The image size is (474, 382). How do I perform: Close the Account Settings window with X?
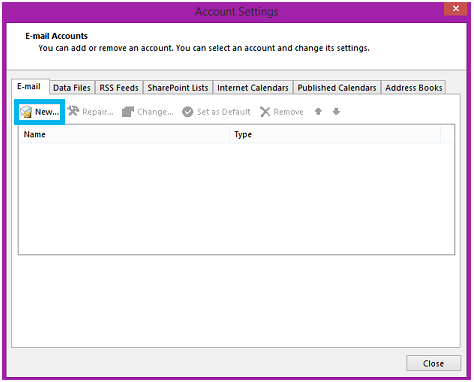[x=456, y=9]
